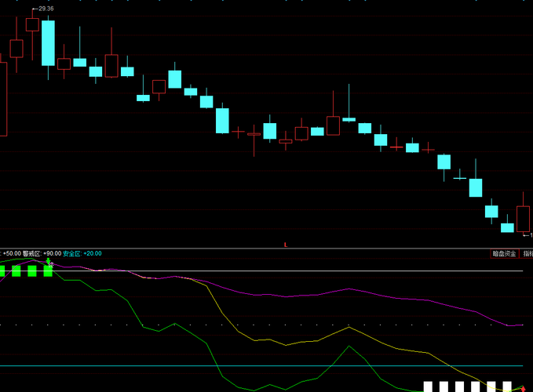Click the 警戒区 indicator label
Viewport: 533px width, 392px height.
(32, 253)
